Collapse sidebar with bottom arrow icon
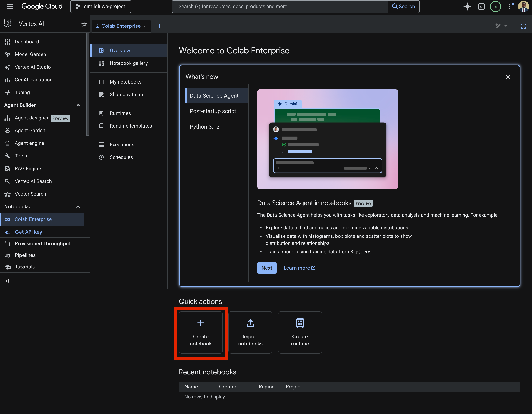This screenshot has height=414, width=532. tap(7, 281)
